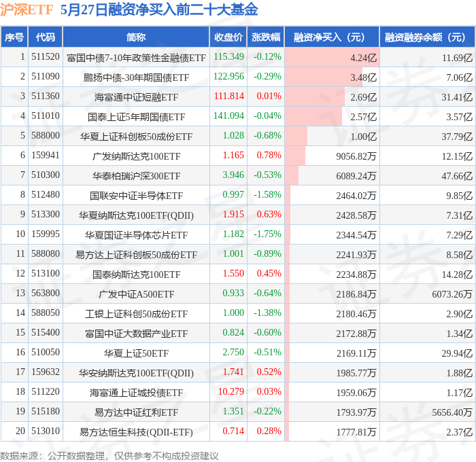Select 广发纳斯达克100ETF name
476x462 pixels.
click(x=136, y=156)
